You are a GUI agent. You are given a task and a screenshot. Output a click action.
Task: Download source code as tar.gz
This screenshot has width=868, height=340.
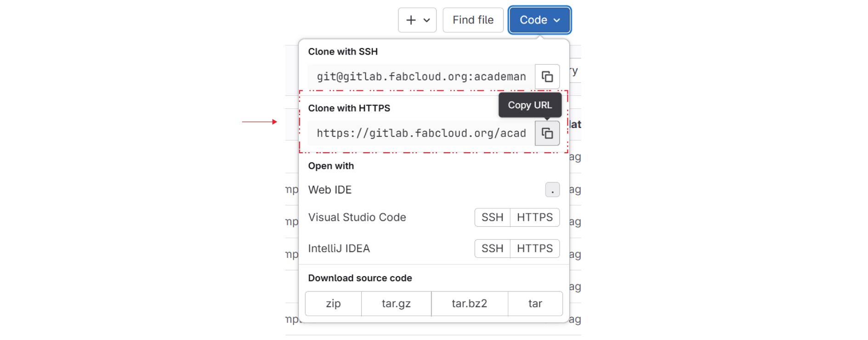[396, 304]
